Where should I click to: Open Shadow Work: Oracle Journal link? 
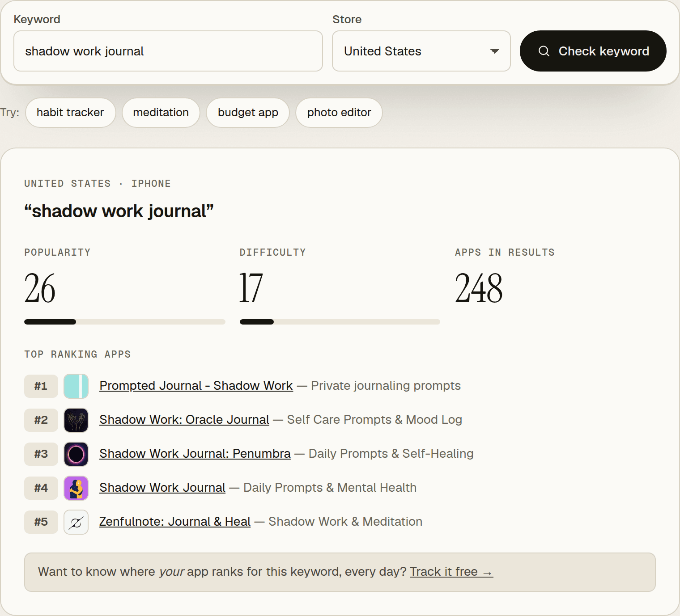[x=184, y=419]
